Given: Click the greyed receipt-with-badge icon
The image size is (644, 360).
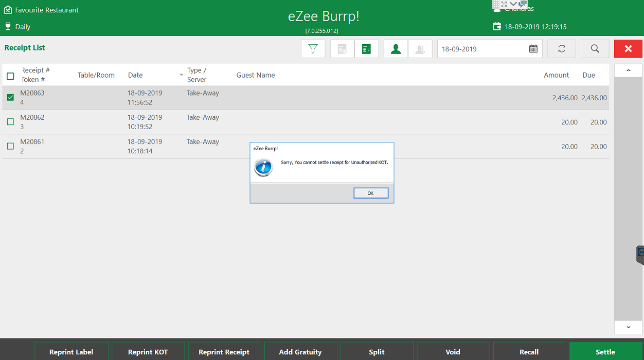Looking at the screenshot, I should [342, 49].
